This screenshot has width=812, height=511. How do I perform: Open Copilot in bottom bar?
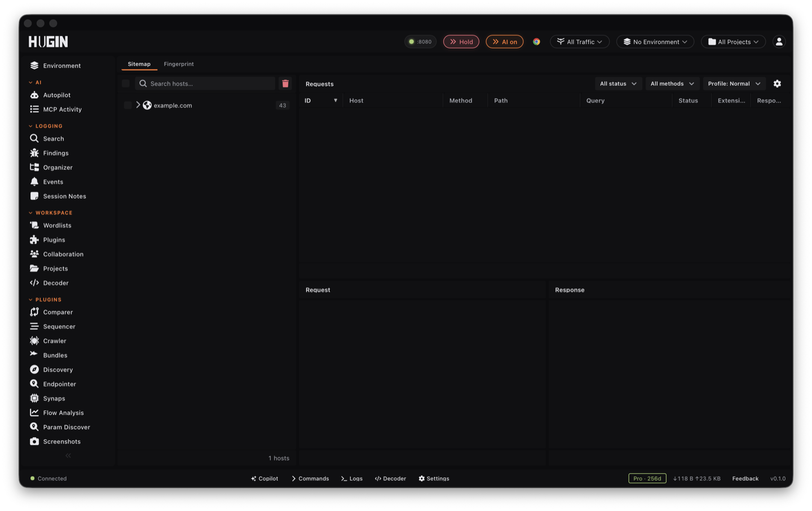point(264,478)
